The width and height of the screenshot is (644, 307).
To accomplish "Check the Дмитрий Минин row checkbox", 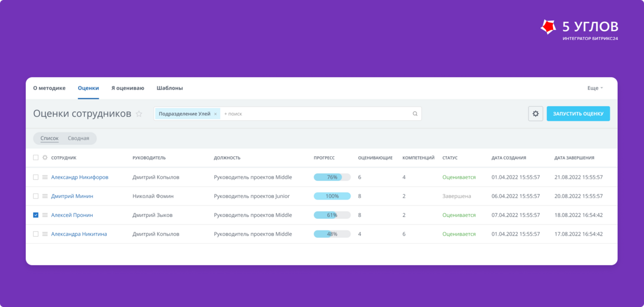I will (x=36, y=196).
